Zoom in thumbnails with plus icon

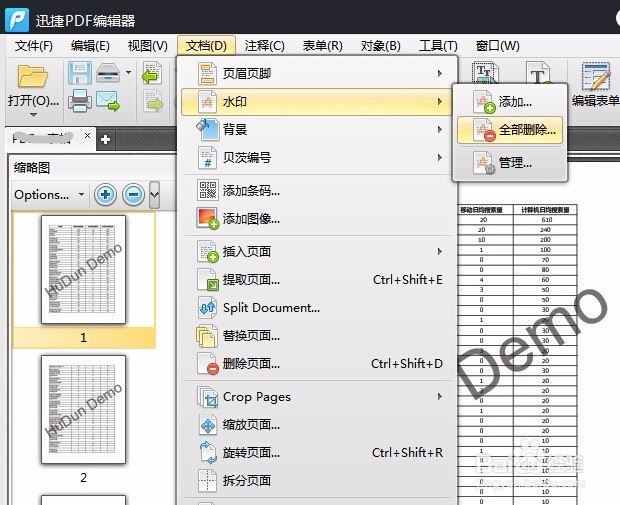point(105,194)
